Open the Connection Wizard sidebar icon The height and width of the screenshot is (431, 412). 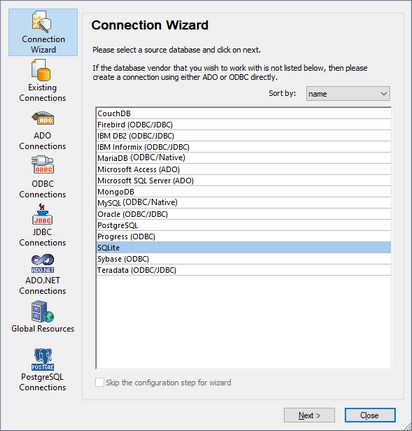click(43, 32)
